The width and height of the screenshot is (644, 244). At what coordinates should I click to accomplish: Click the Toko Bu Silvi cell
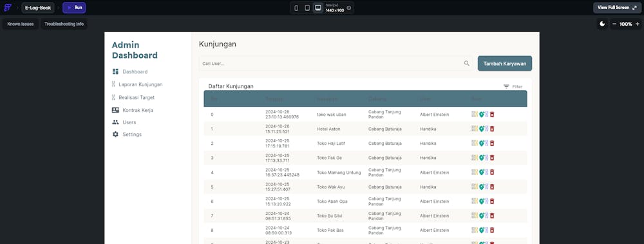[x=329, y=216]
